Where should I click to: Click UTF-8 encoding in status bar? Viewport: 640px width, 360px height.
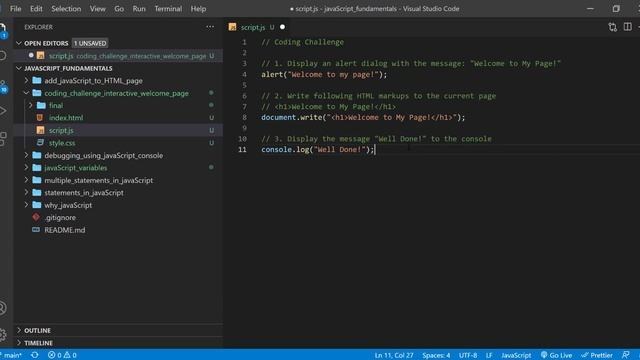point(468,355)
